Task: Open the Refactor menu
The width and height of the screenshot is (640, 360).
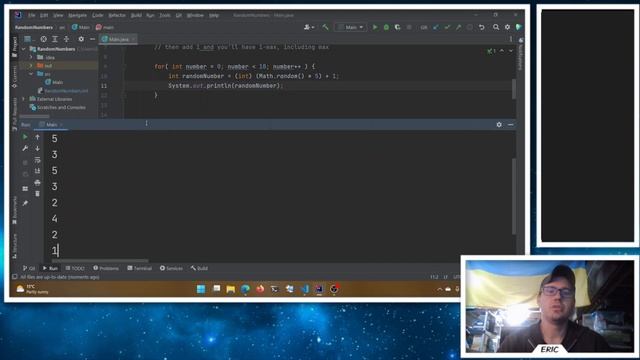Action: click(117, 15)
